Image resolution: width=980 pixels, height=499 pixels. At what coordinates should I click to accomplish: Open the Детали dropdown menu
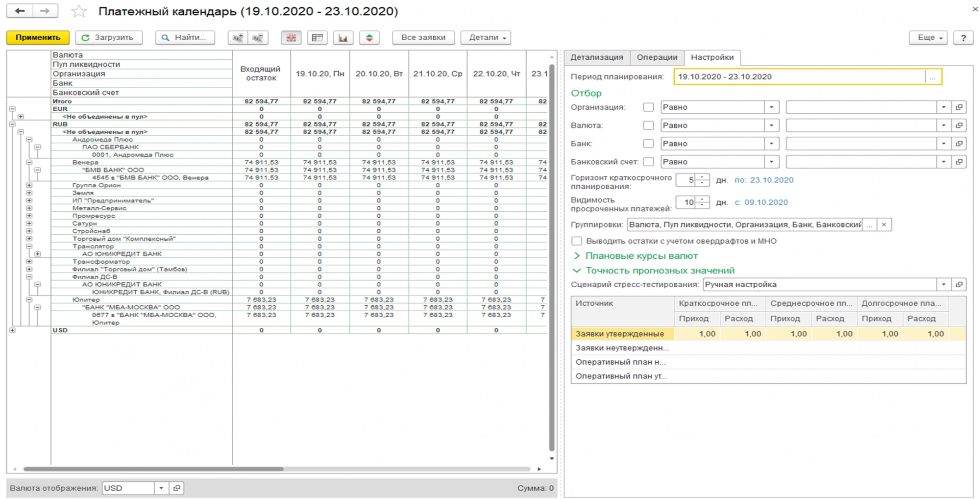click(x=486, y=38)
